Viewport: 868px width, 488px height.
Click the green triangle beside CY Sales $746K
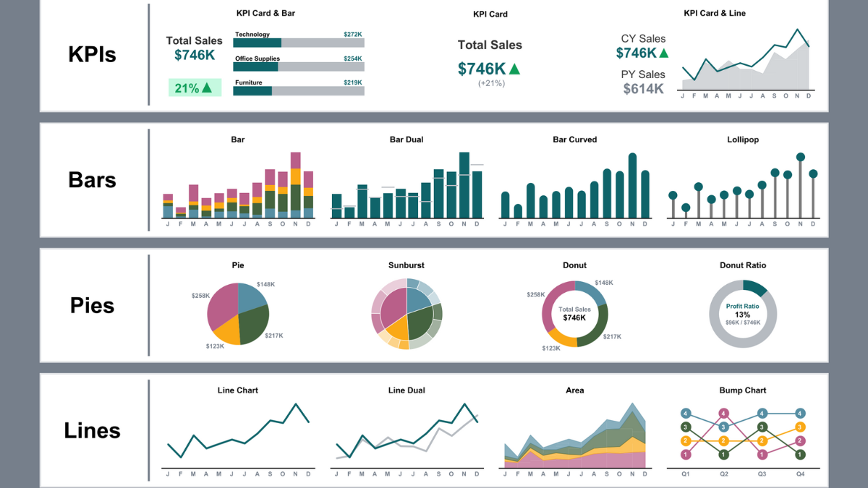tap(663, 53)
